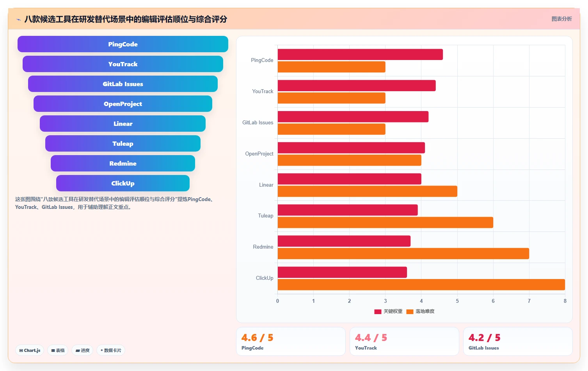The height and width of the screenshot is (371, 588).
Task: Click the orange 落地难度 legend swatch
Action: pos(410,311)
